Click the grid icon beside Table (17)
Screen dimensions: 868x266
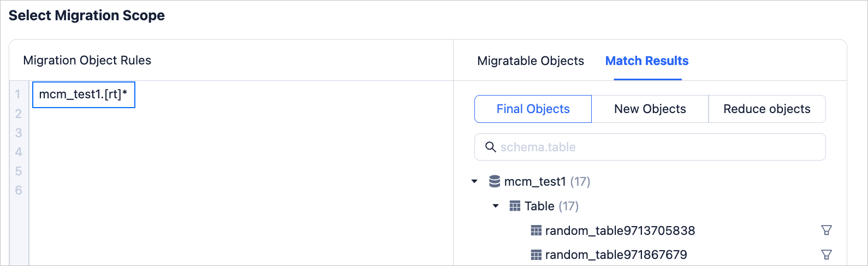[x=515, y=206]
